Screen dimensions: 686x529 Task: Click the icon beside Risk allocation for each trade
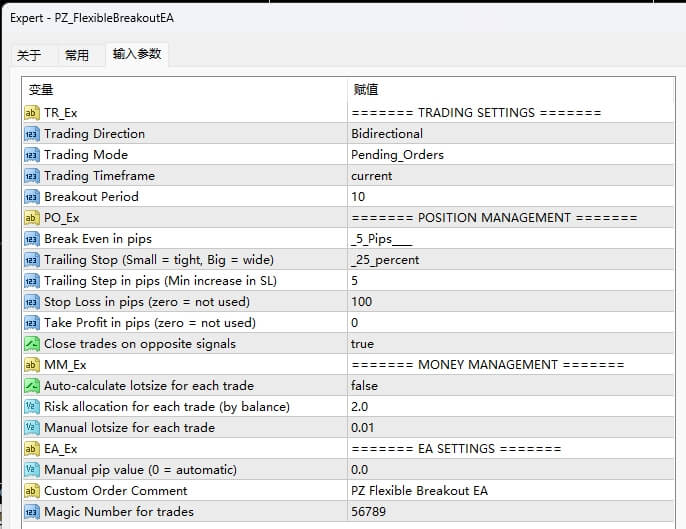pos(31,407)
